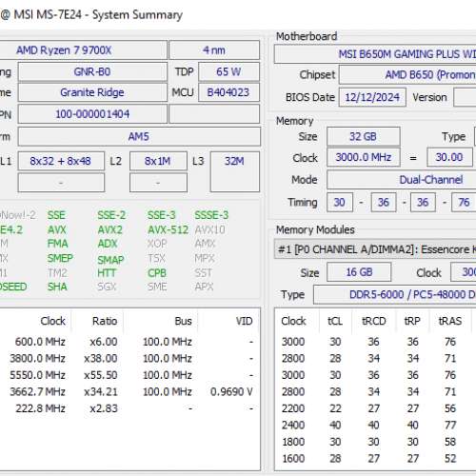Select the 1600 clock row in the memory timing table
Image resolution: width=476 pixels, height=476 pixels.
point(375,459)
